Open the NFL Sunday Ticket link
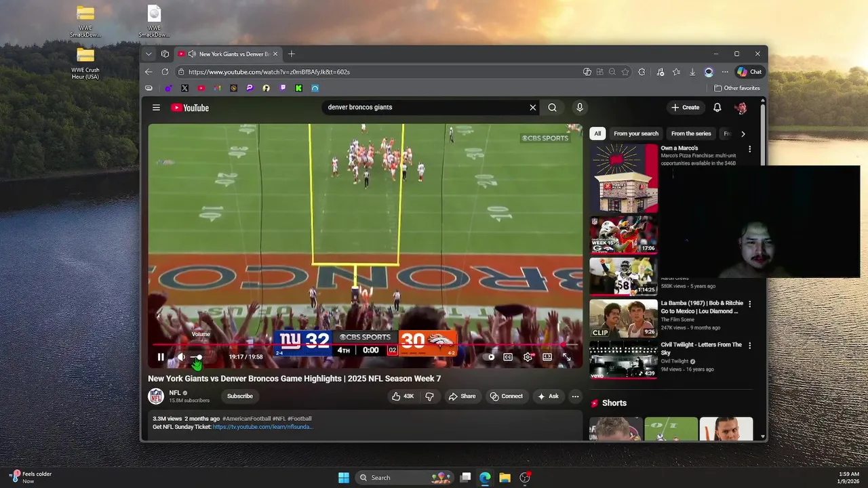 [x=262, y=427]
